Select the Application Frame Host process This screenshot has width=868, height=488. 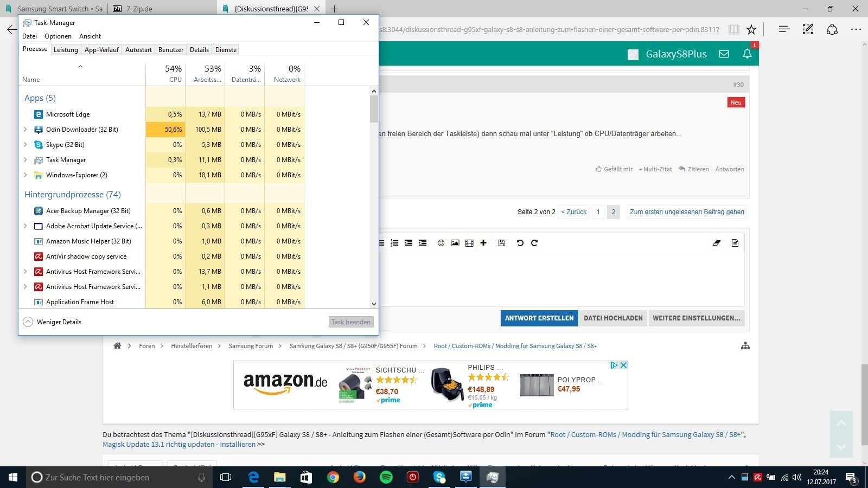161,302
